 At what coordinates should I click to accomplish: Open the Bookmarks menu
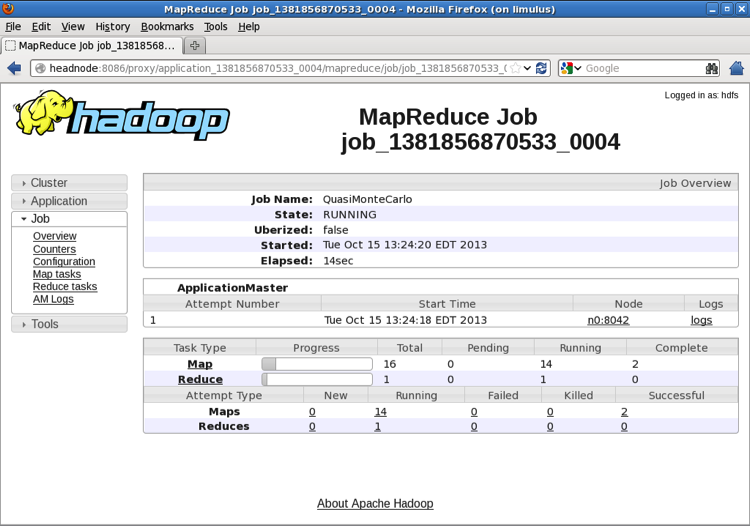click(x=167, y=27)
